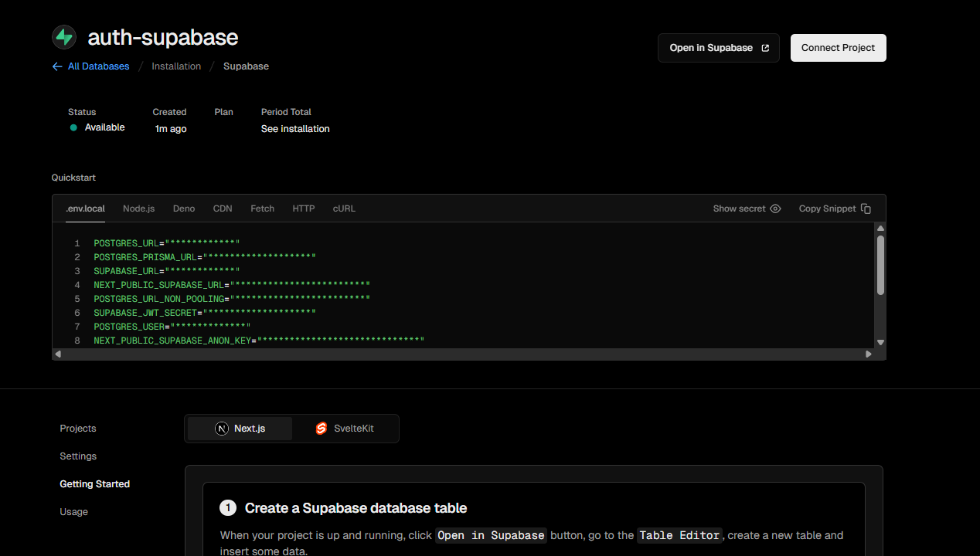Open Usage in the sidebar
Image resolution: width=980 pixels, height=556 pixels.
point(73,512)
